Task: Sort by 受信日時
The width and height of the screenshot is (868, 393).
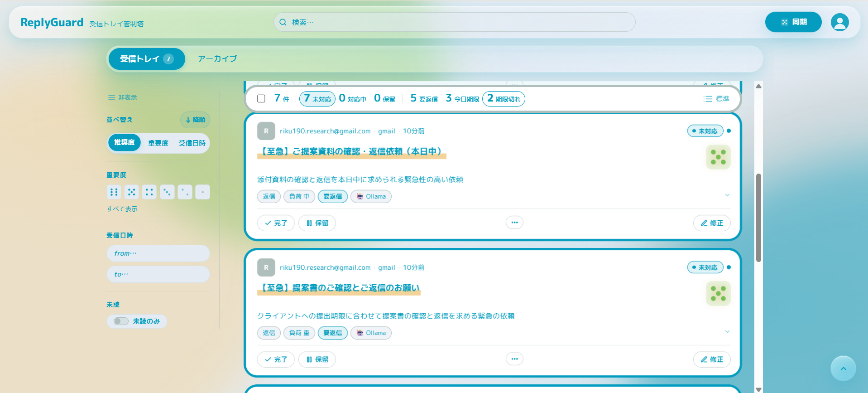Action: 192,143
